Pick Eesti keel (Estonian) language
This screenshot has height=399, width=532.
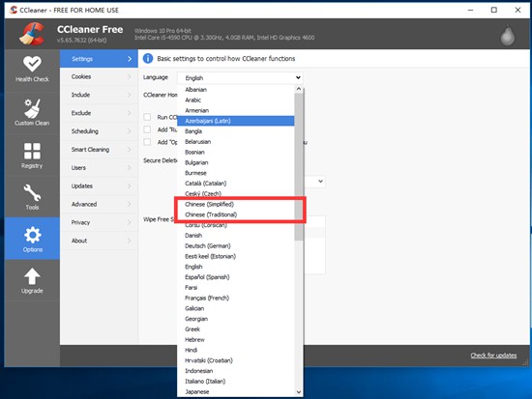(x=235, y=256)
